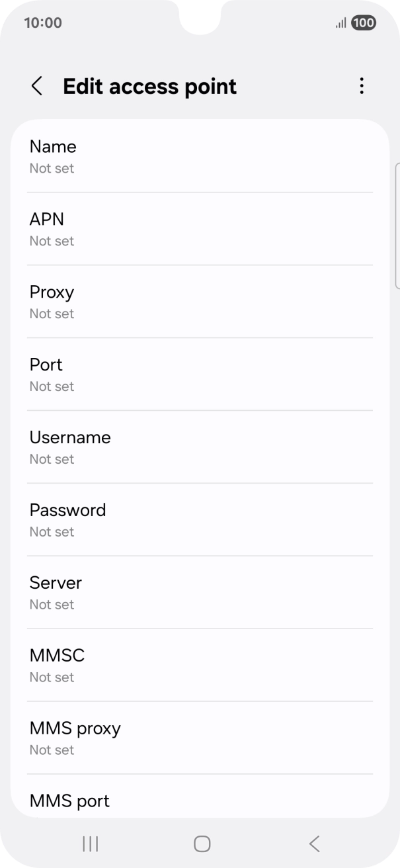Viewport: 400px width, 868px height.
Task: Set the APN value
Action: pyautogui.click(x=200, y=229)
